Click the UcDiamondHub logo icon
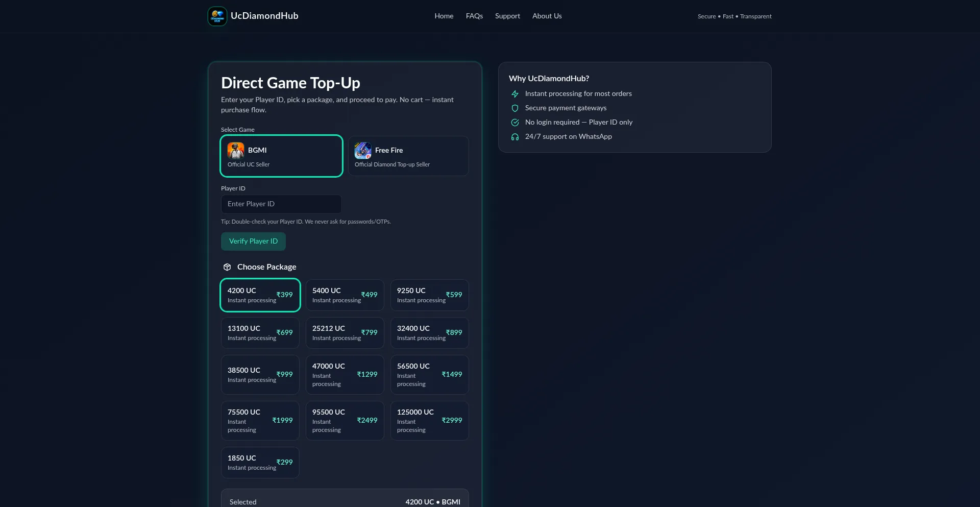The height and width of the screenshot is (507, 980). pyautogui.click(x=217, y=16)
